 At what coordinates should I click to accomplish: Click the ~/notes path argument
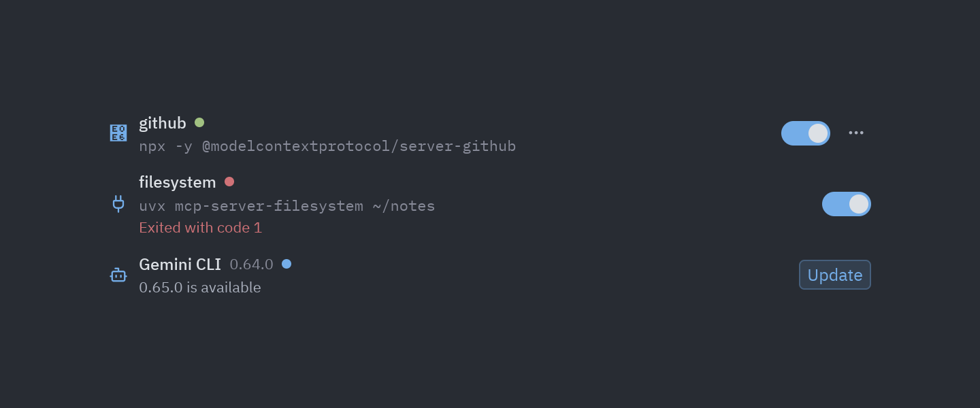(404, 205)
